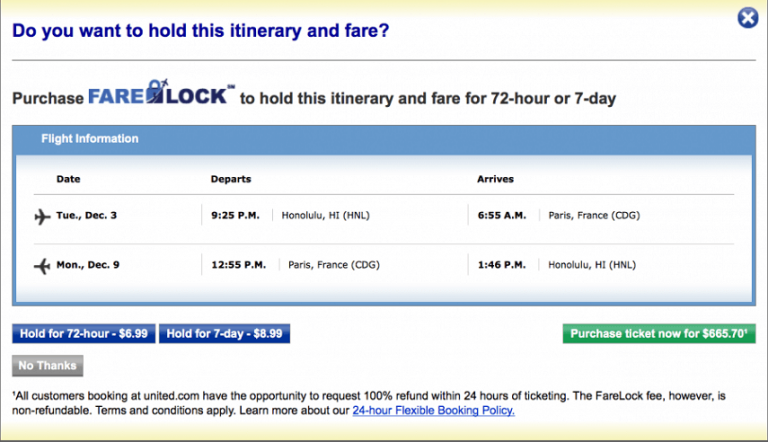Click the Arrives column header
This screenshot has width=768, height=442.
point(495,179)
